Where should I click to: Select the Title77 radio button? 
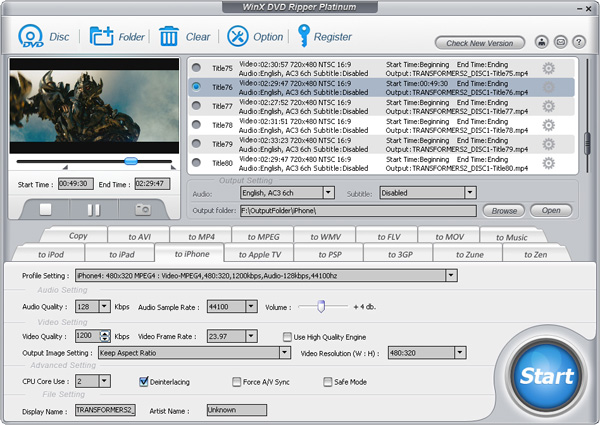coord(196,106)
